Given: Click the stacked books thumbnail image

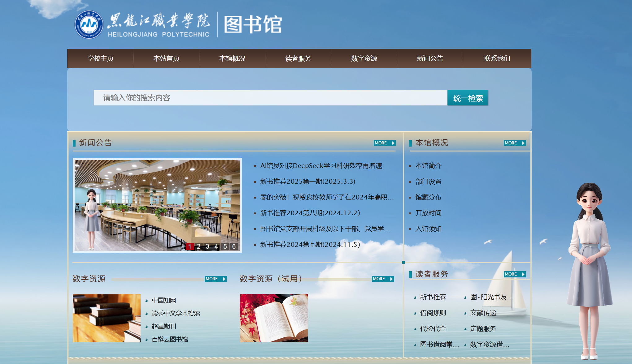Looking at the screenshot, I should tap(107, 318).
